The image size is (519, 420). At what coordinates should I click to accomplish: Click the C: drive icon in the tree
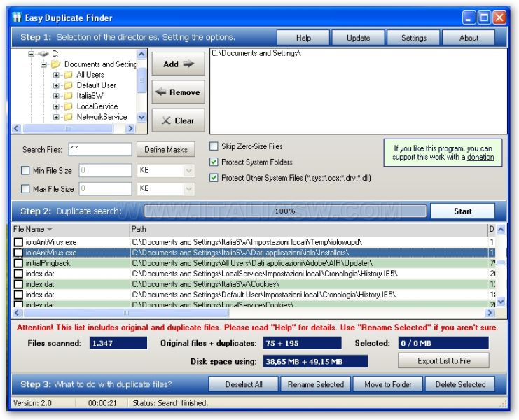coord(43,54)
